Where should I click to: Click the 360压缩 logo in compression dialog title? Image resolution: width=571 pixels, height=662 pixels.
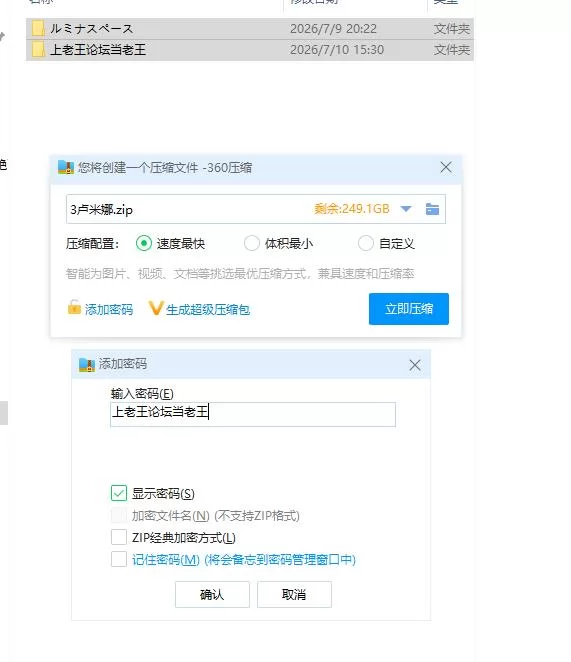click(x=66, y=168)
